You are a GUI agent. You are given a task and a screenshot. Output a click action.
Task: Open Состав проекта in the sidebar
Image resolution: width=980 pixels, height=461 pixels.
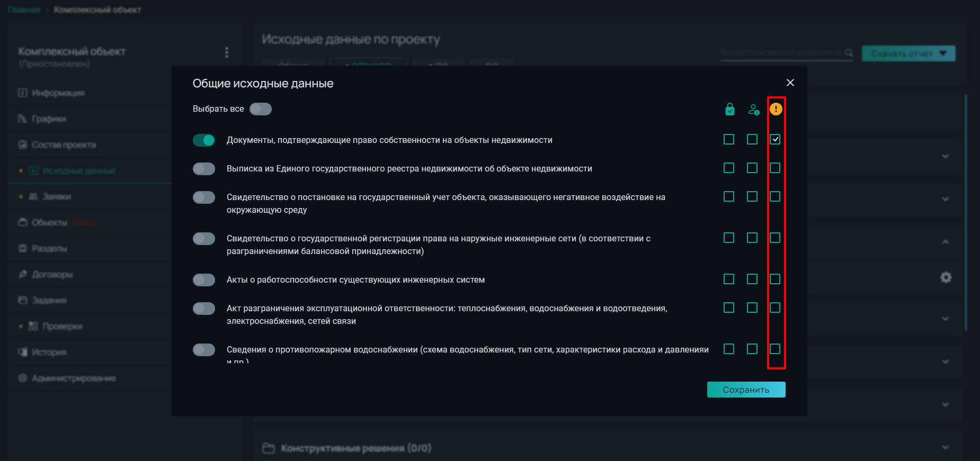pos(64,144)
